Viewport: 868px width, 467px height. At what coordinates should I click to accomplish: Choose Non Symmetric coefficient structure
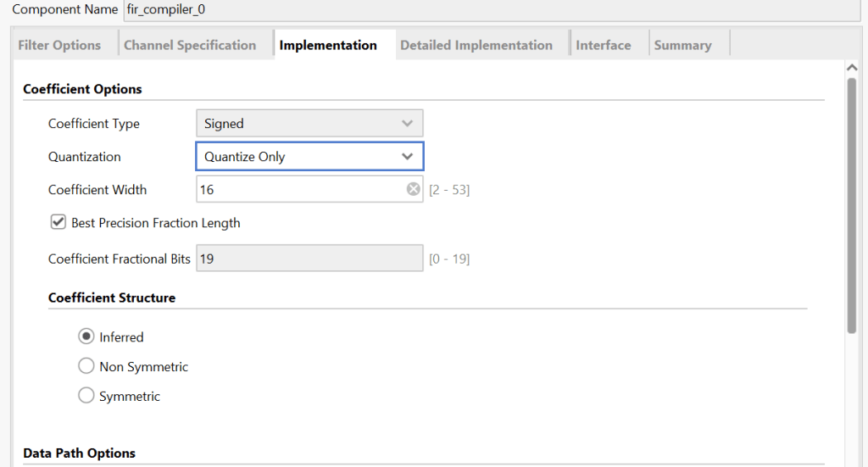(86, 367)
